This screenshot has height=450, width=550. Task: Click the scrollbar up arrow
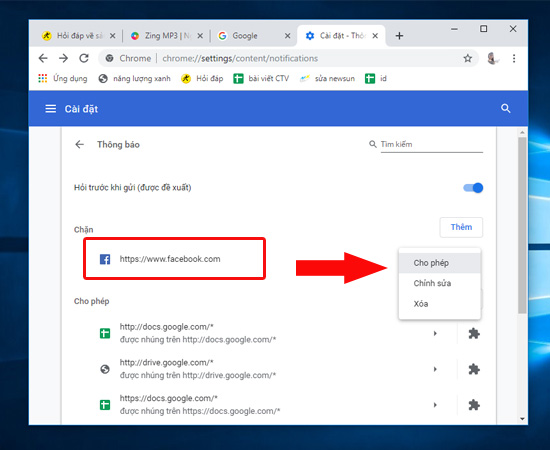(522, 133)
